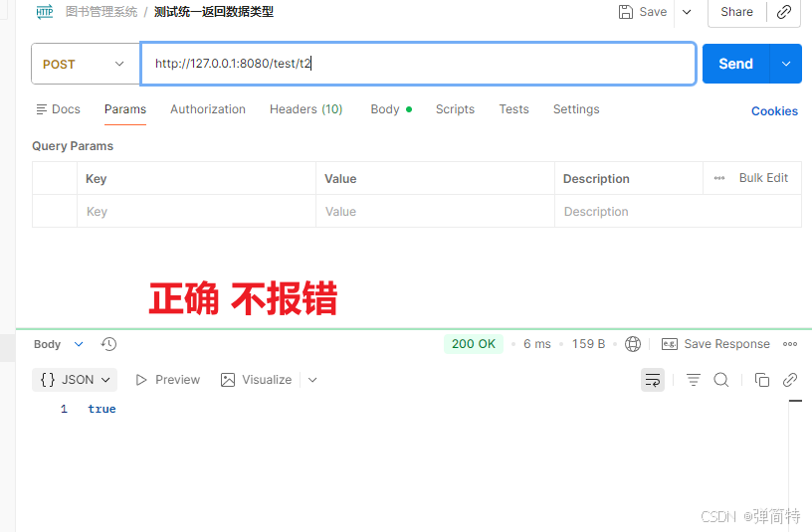
Task: Open the Settings tab
Action: click(576, 109)
